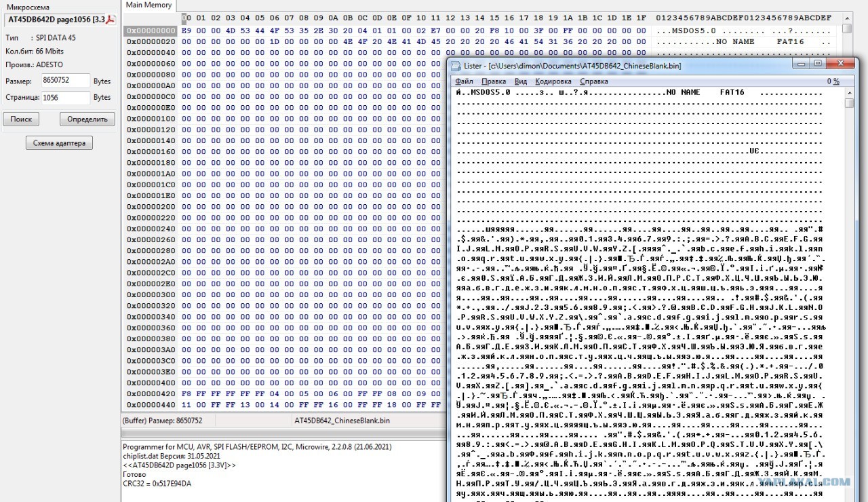Open the chip datasheet PDF icon
Viewport: 868px width, 502px height.
pos(111,19)
